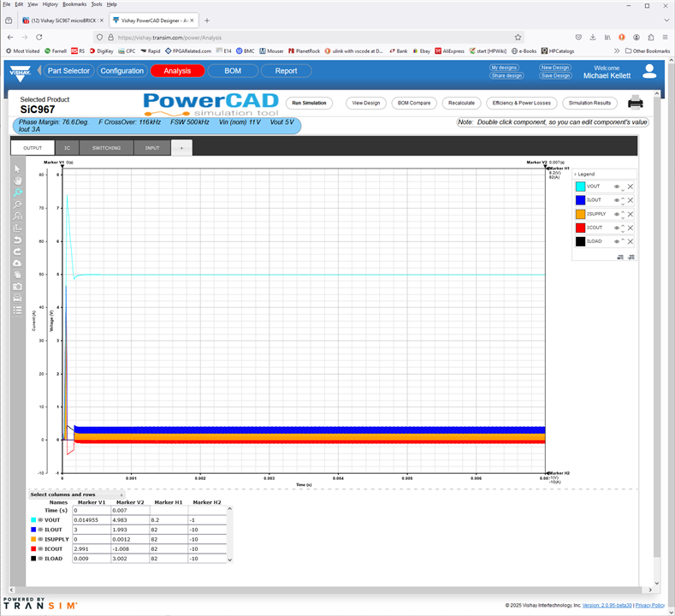The height and width of the screenshot is (616, 675).
Task: Toggle ILOUT visibility in the legend
Action: pyautogui.click(x=617, y=200)
